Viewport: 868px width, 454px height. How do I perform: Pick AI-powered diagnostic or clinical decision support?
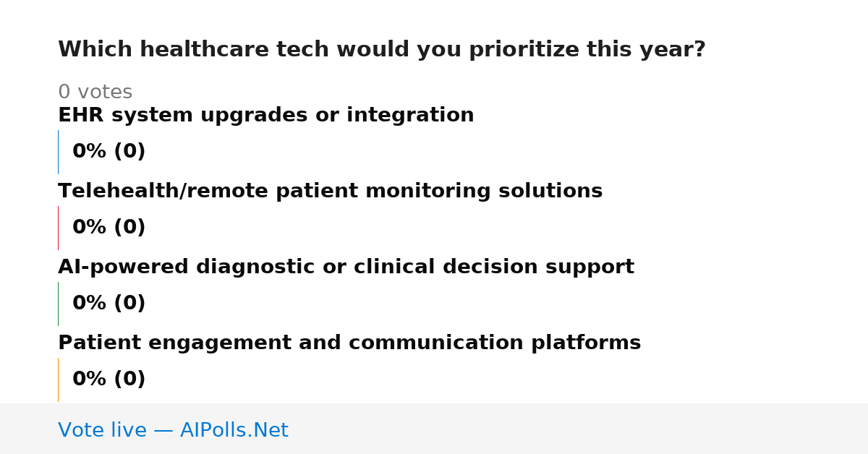pyautogui.click(x=346, y=267)
